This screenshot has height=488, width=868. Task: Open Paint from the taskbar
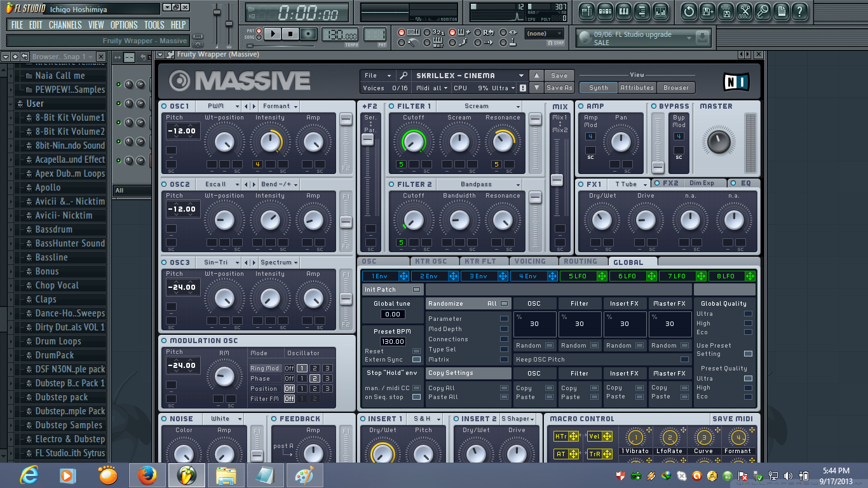point(304,475)
